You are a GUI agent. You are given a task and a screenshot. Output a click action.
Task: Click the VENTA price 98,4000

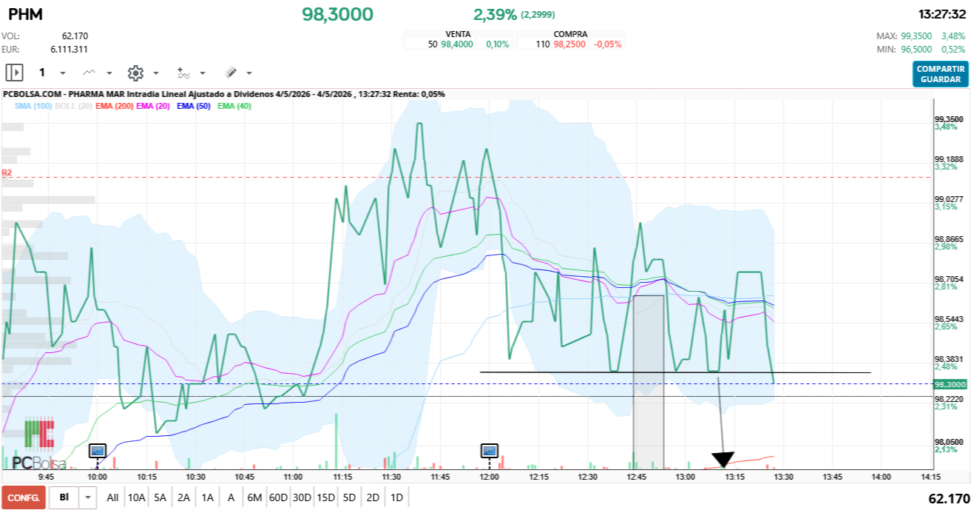click(x=457, y=44)
